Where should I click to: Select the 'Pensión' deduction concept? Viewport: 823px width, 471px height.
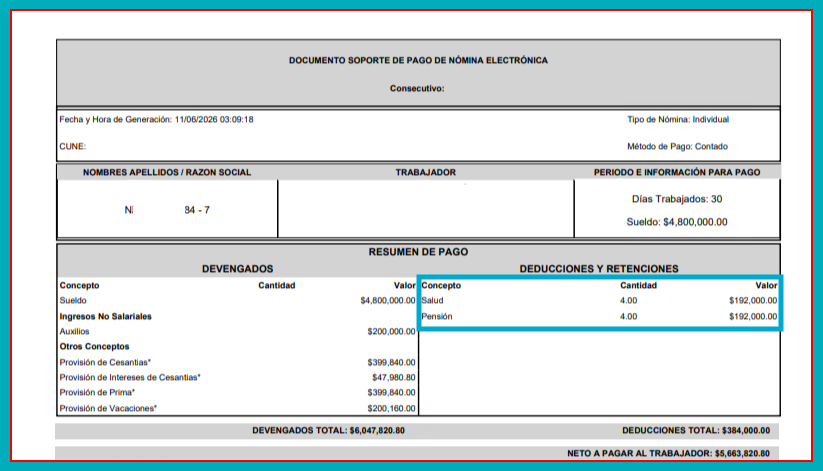437,316
